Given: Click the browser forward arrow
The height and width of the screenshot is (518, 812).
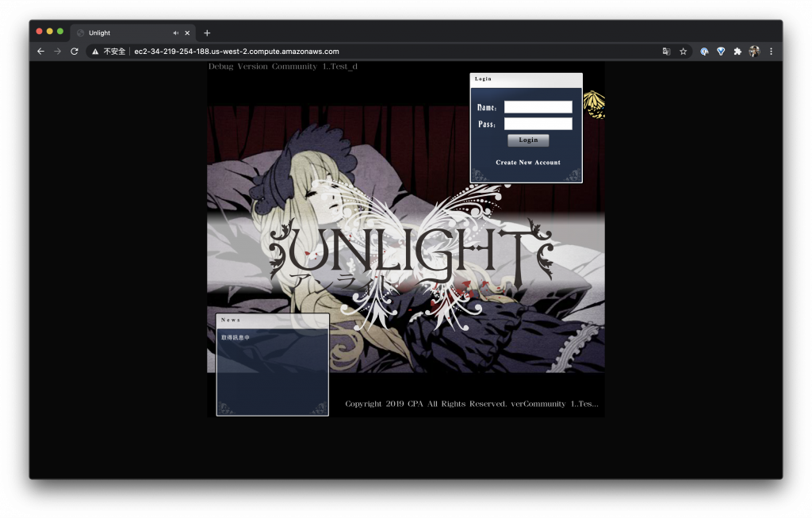Looking at the screenshot, I should [x=57, y=52].
